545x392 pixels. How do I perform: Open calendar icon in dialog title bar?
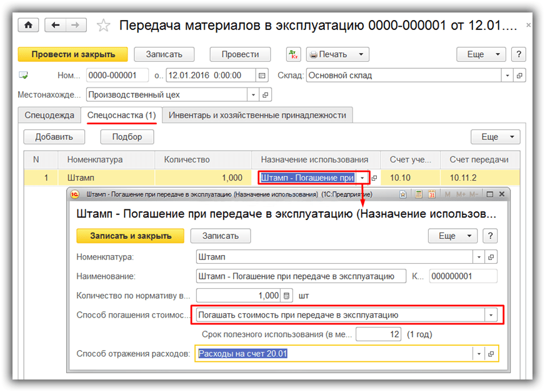pyautogui.click(x=432, y=194)
